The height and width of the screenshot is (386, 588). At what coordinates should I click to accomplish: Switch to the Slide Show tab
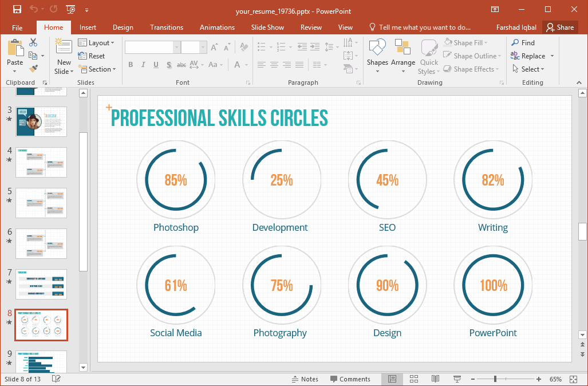click(x=267, y=27)
